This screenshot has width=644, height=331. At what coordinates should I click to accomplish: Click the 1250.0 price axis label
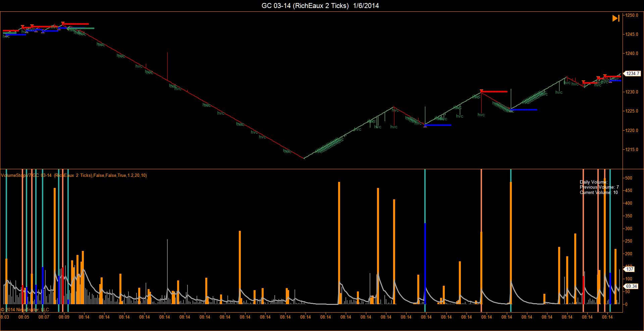click(x=632, y=15)
